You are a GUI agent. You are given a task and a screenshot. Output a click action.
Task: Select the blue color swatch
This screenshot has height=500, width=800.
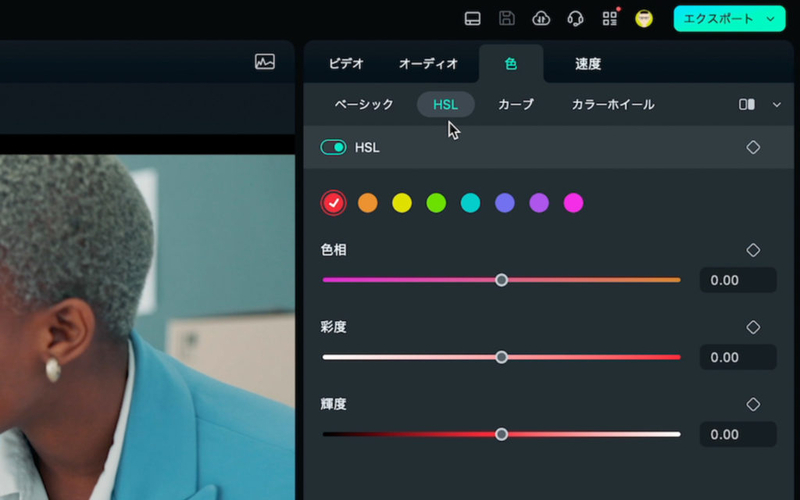pyautogui.click(x=505, y=203)
